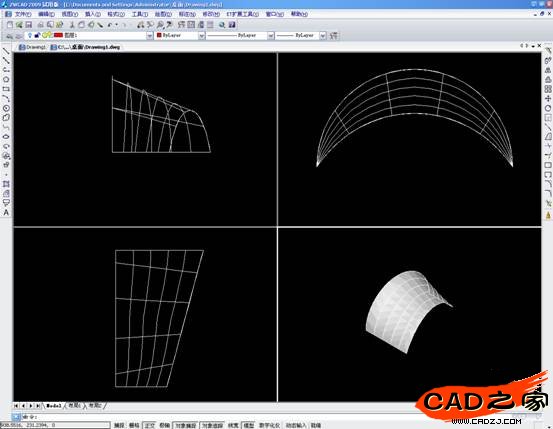Image resolution: width=553 pixels, height=429 pixels.
Task: Switch to the first Drawing1 document tab
Action: point(32,47)
